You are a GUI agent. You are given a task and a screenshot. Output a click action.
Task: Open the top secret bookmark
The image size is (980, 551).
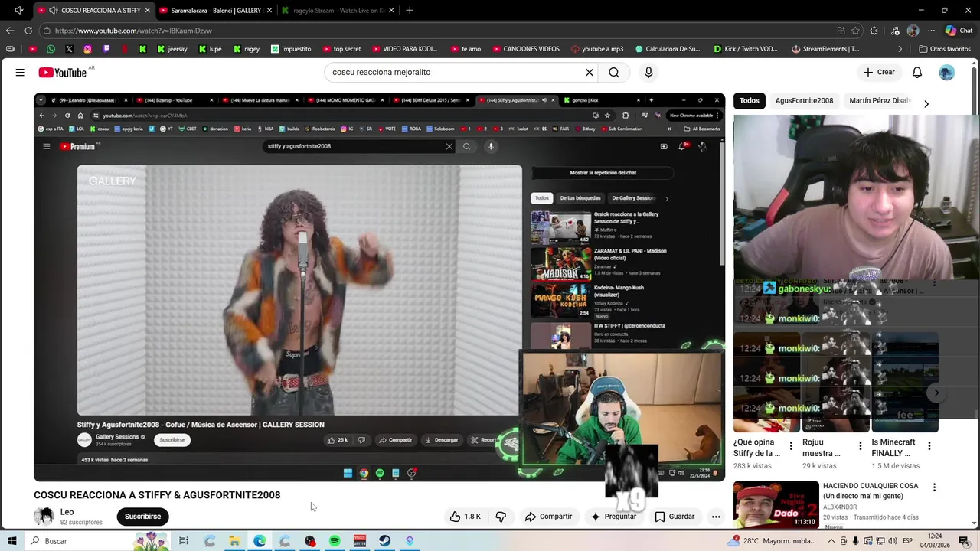coord(341,49)
